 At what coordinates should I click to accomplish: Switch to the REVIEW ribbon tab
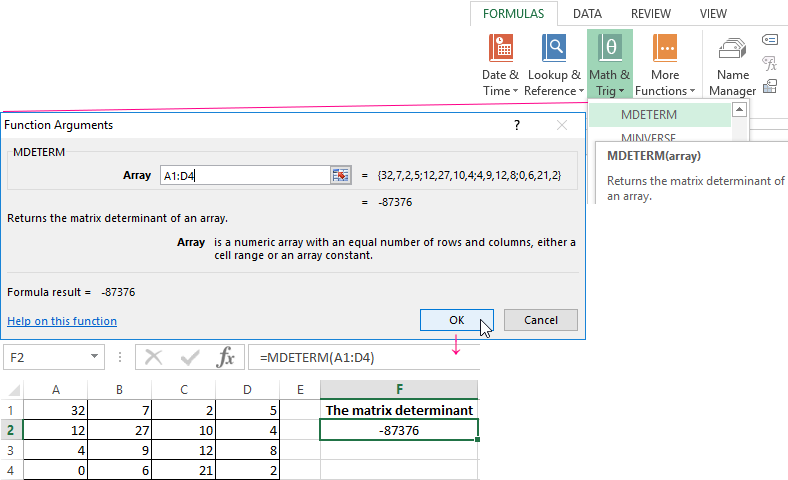651,14
